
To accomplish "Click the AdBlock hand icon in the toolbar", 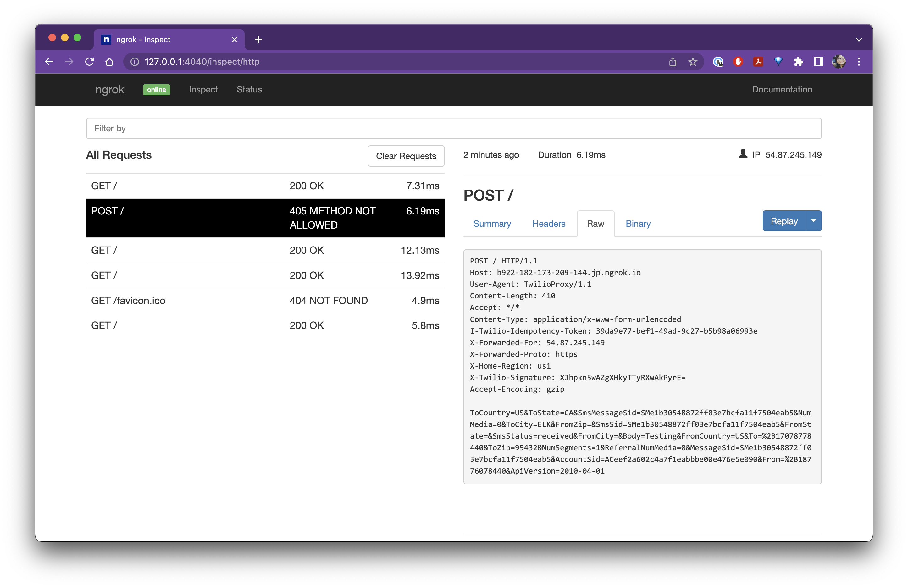I will pyautogui.click(x=738, y=61).
